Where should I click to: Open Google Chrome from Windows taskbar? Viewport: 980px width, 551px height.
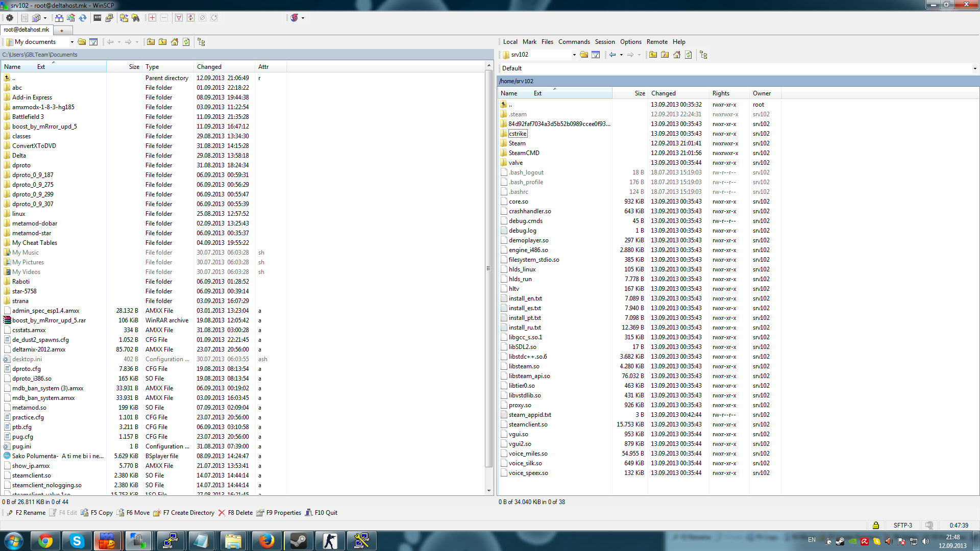pos(45,541)
